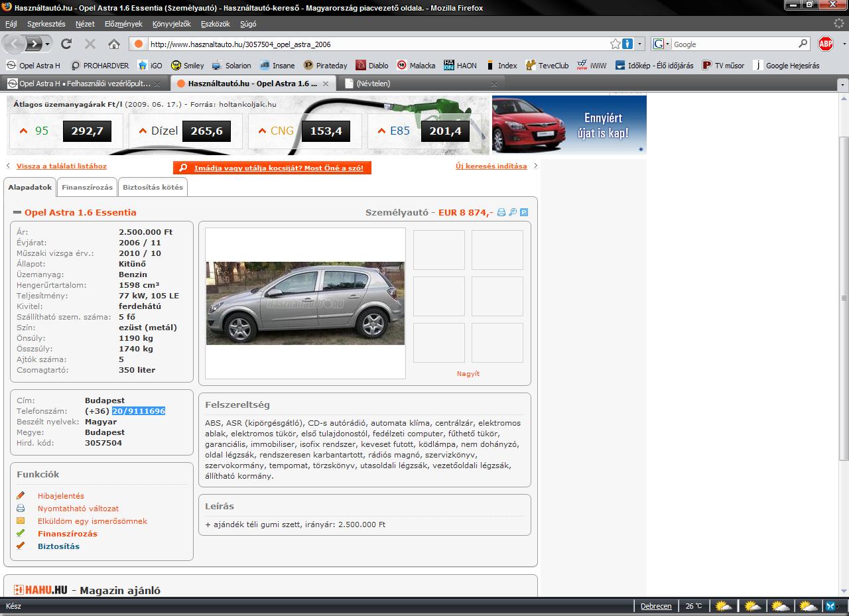Screen dimensions: 849x616
Task: Open the Diablo bookmark
Action: tap(372, 66)
